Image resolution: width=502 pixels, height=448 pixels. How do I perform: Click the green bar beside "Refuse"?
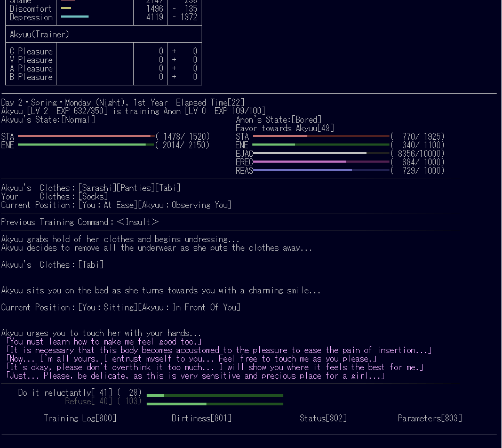215,404
